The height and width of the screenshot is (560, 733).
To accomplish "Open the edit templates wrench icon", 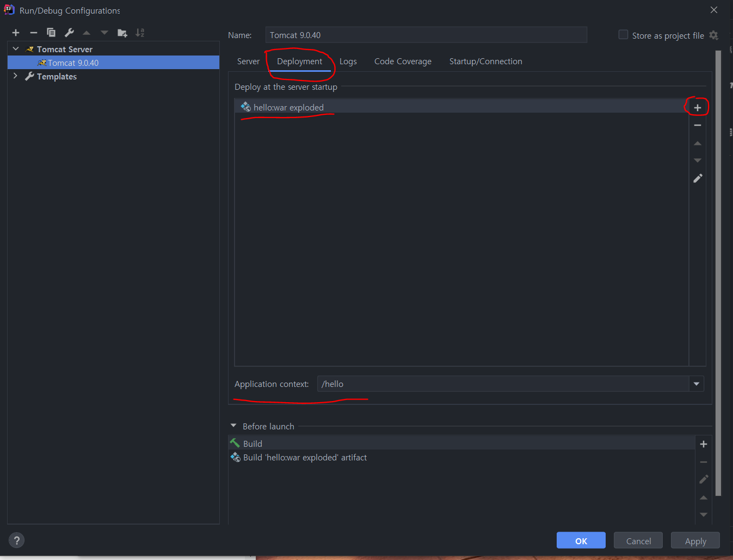I will point(69,33).
